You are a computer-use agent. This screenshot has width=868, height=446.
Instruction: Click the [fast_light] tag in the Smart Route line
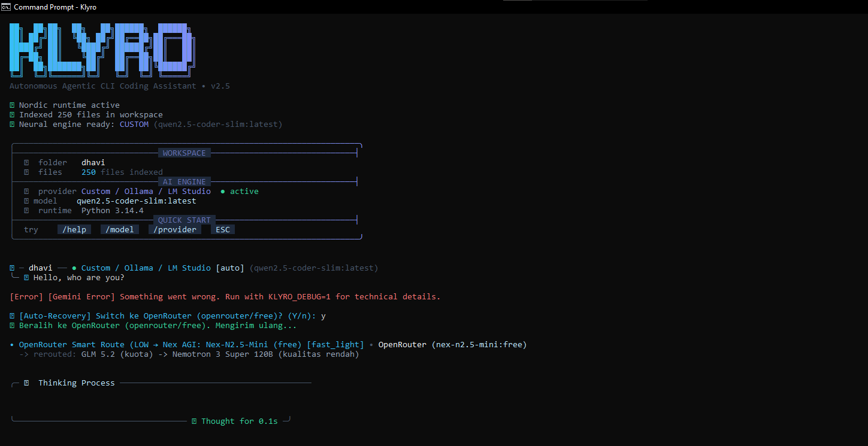[335, 345]
